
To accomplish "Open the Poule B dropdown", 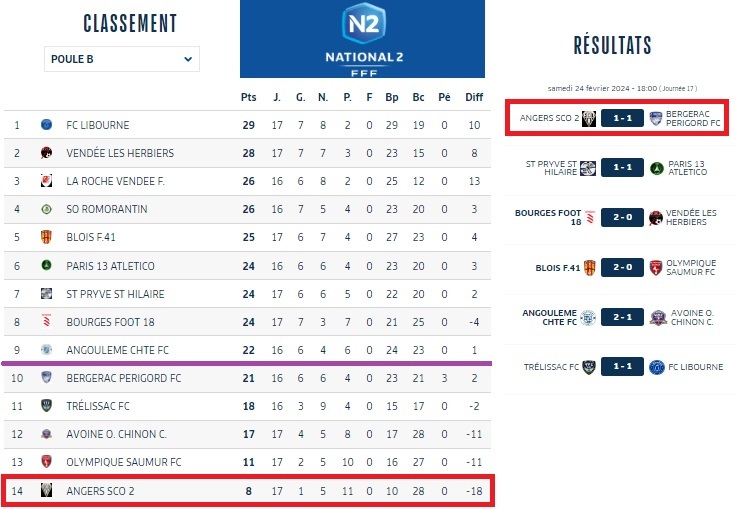I will 122,59.
